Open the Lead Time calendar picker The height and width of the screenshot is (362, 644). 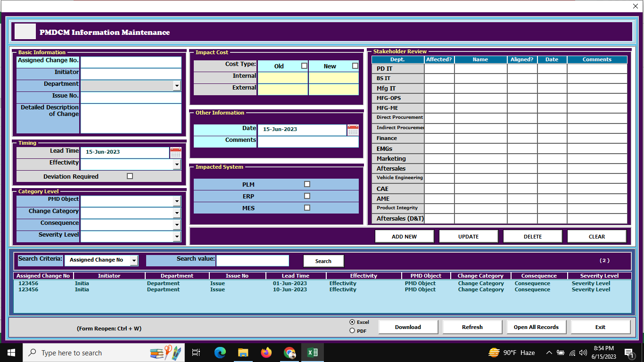pos(176,152)
